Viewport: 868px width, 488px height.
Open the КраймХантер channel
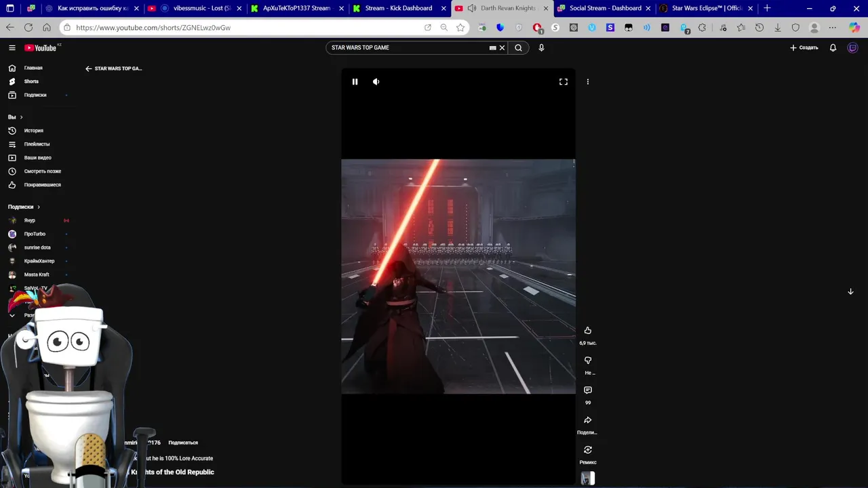tap(39, 261)
